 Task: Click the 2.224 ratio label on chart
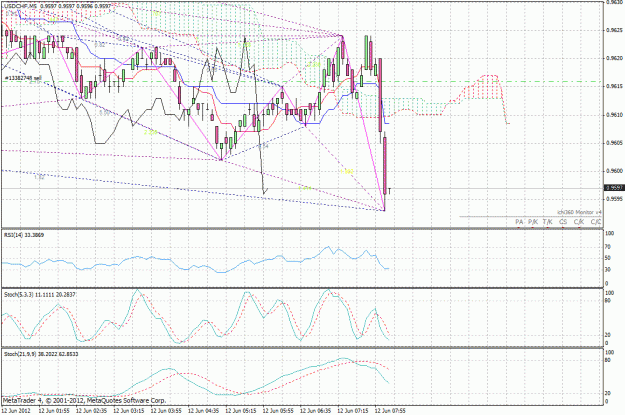[150, 132]
